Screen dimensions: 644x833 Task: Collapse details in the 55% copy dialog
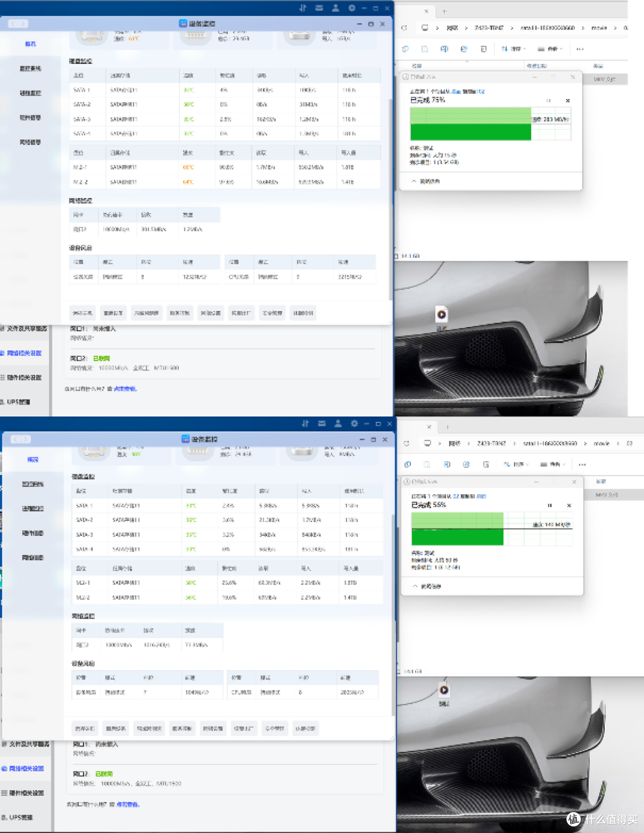click(427, 587)
